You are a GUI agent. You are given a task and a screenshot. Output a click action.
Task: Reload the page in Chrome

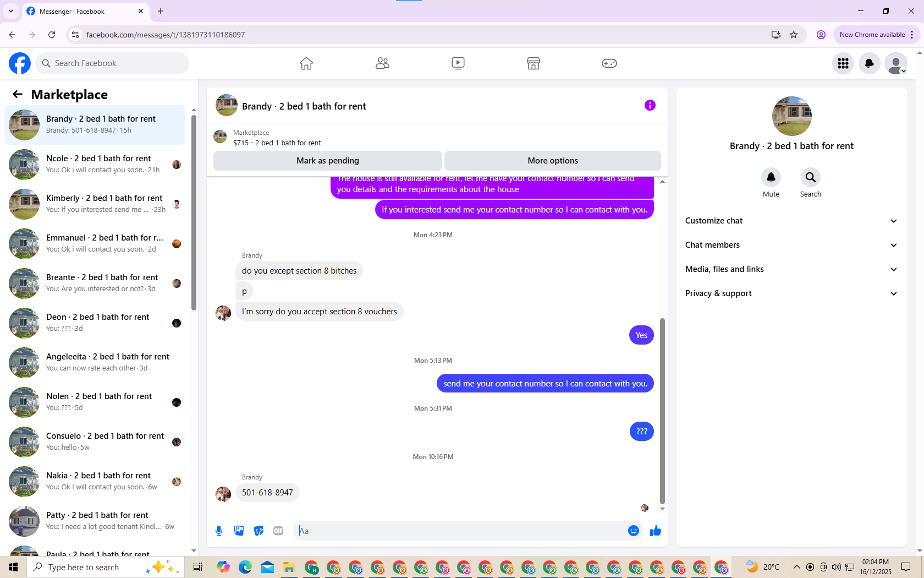click(x=52, y=35)
